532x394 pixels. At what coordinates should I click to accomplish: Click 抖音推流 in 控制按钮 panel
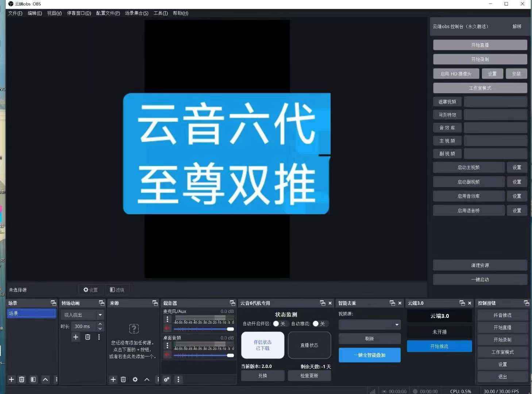[502, 315]
